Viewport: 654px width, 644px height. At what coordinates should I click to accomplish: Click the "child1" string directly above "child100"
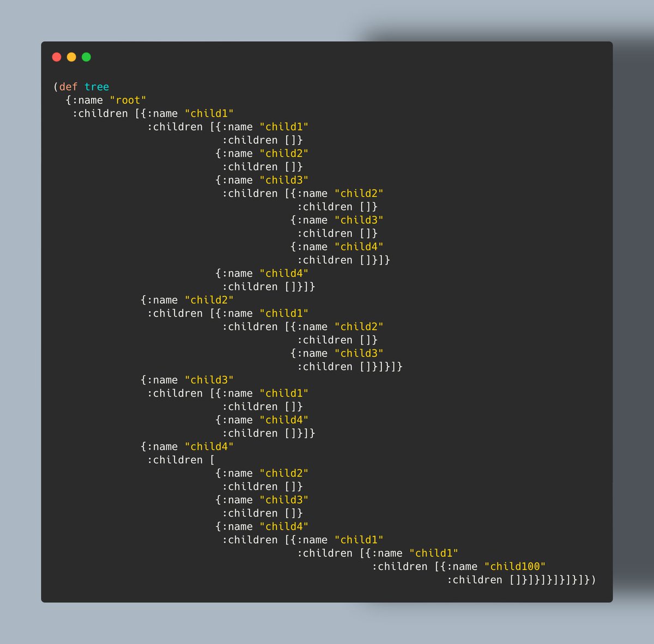click(x=434, y=553)
